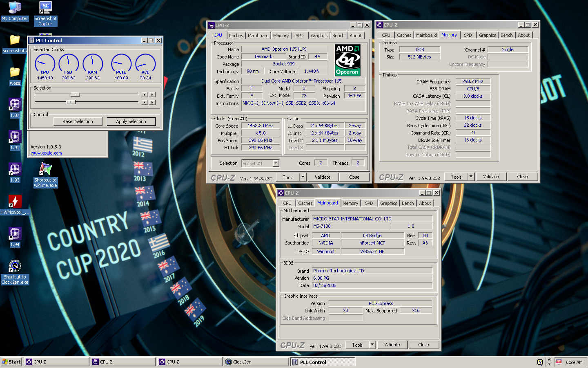
Task: Click Validate in Memory-tab CPU-Z window
Action: click(x=491, y=177)
